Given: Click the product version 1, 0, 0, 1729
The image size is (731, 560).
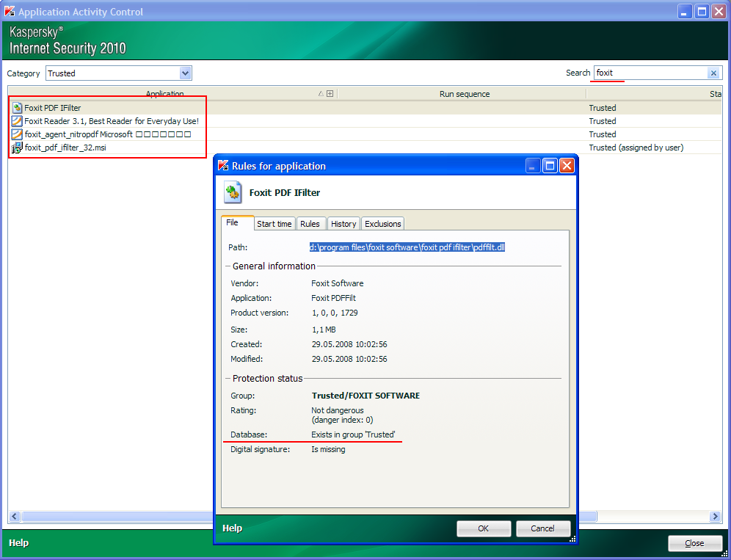Looking at the screenshot, I should click(335, 313).
